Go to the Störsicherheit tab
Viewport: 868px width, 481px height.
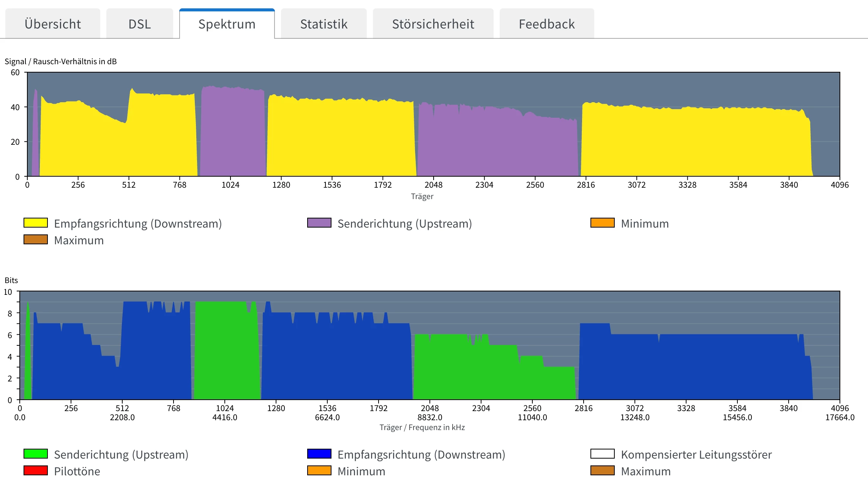433,24
